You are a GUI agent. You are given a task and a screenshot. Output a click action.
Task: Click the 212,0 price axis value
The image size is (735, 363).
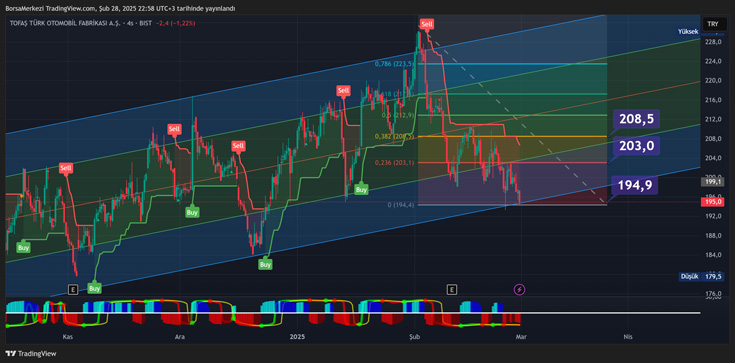712,119
